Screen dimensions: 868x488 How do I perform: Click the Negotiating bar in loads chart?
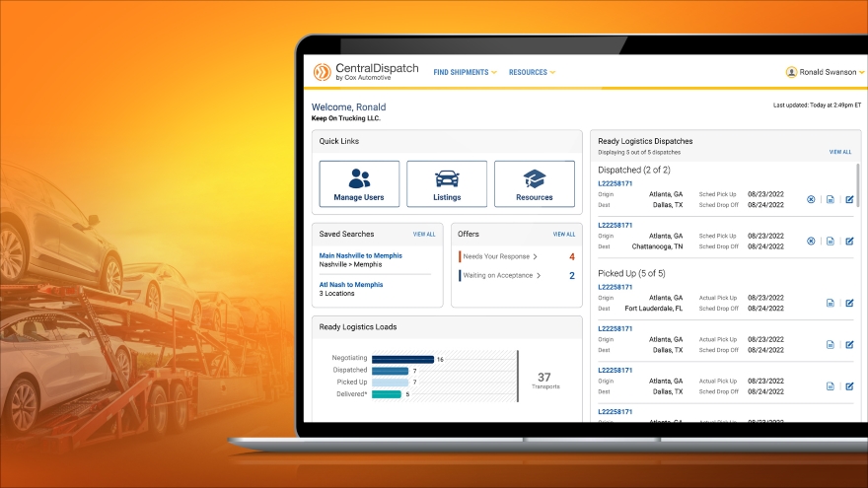tap(403, 359)
